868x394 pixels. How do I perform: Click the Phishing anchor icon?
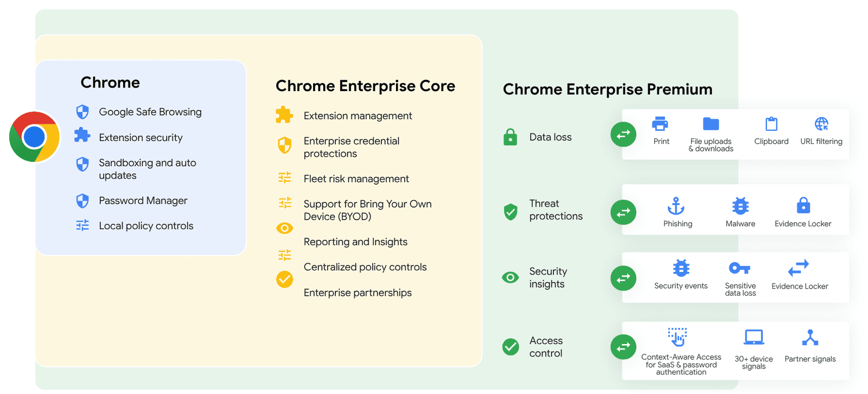click(676, 206)
